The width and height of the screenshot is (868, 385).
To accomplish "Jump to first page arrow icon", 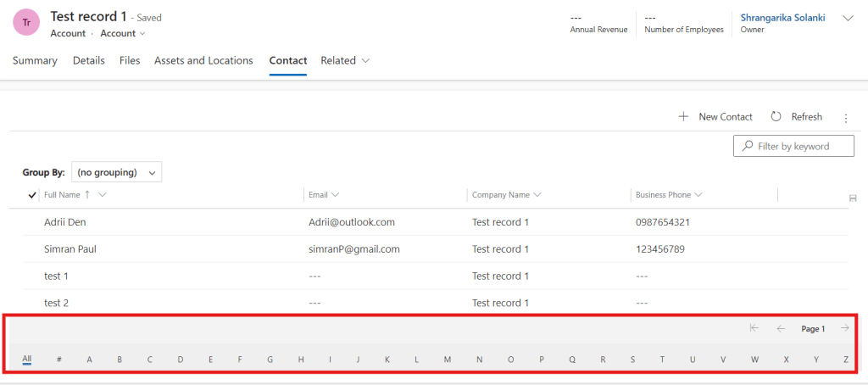I will [754, 329].
